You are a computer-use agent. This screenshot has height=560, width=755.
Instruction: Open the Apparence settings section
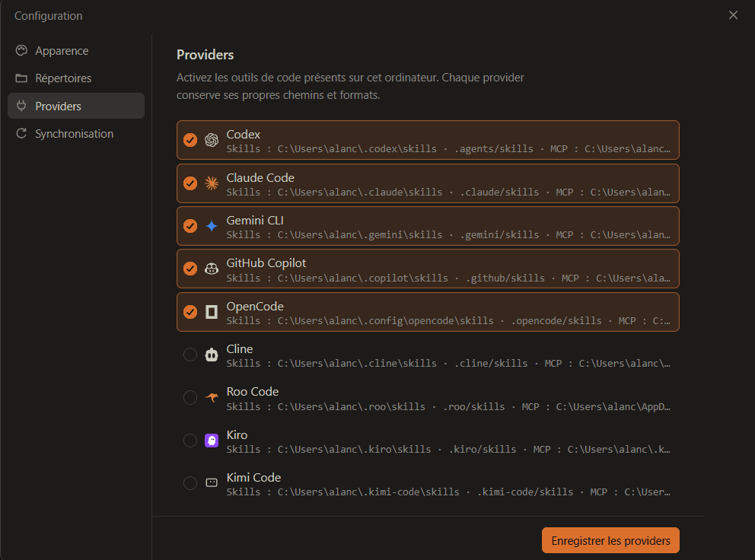[x=76, y=50]
